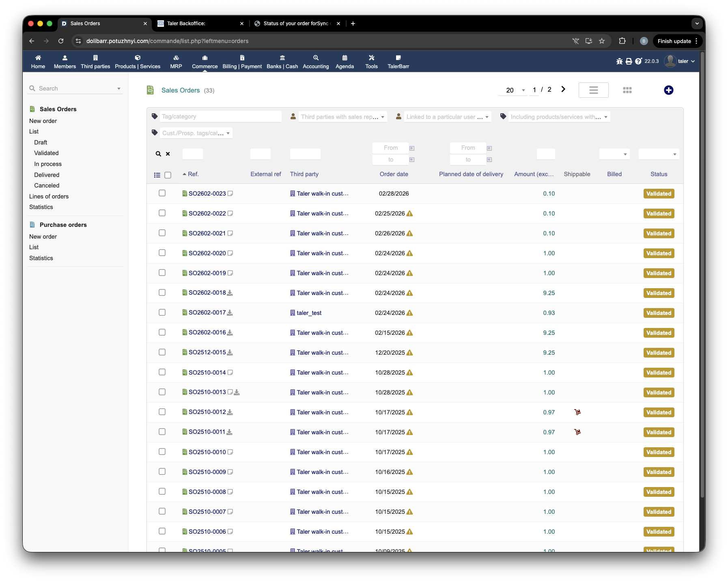Tick the checkbox for order SO2602-0023

(162, 193)
